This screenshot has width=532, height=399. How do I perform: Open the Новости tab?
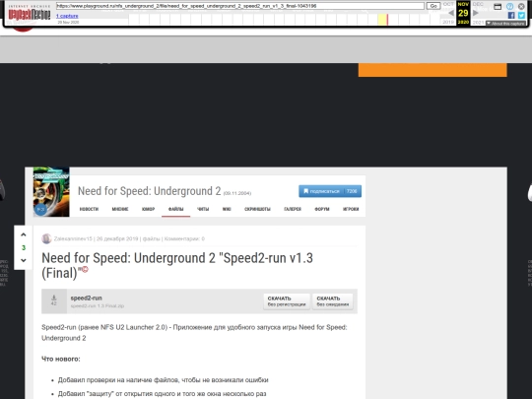click(89, 209)
